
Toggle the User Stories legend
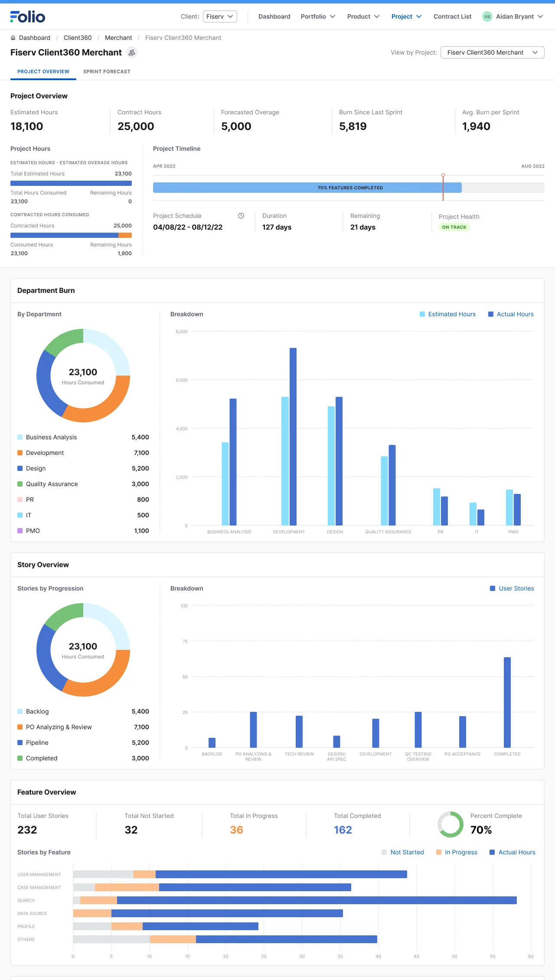pyautogui.click(x=512, y=588)
